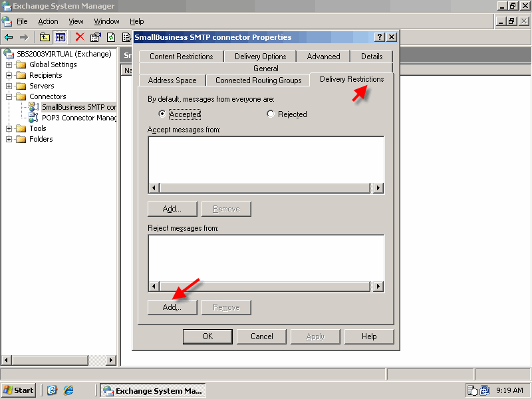532x399 pixels.
Task: Click tree pane scrollbar right arrow
Action: point(110,360)
